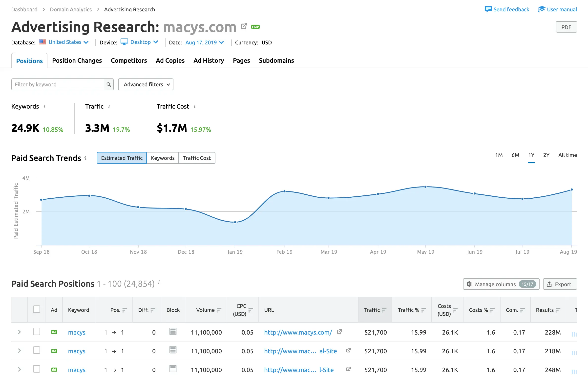Toggle the select-all checkbox in table header
588x378 pixels.
click(37, 309)
